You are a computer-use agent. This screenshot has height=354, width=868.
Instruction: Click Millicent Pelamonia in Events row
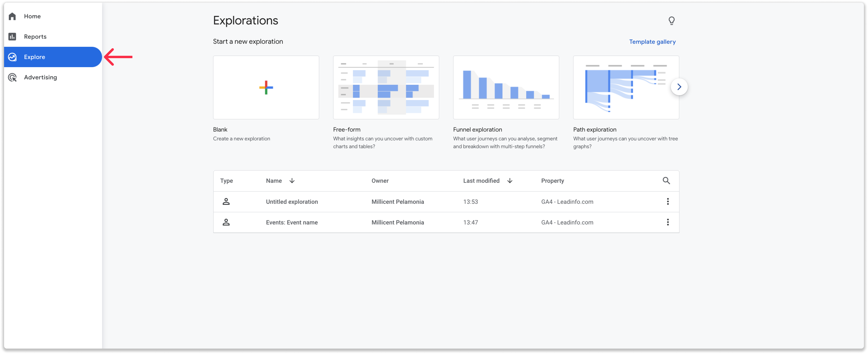[x=398, y=222]
